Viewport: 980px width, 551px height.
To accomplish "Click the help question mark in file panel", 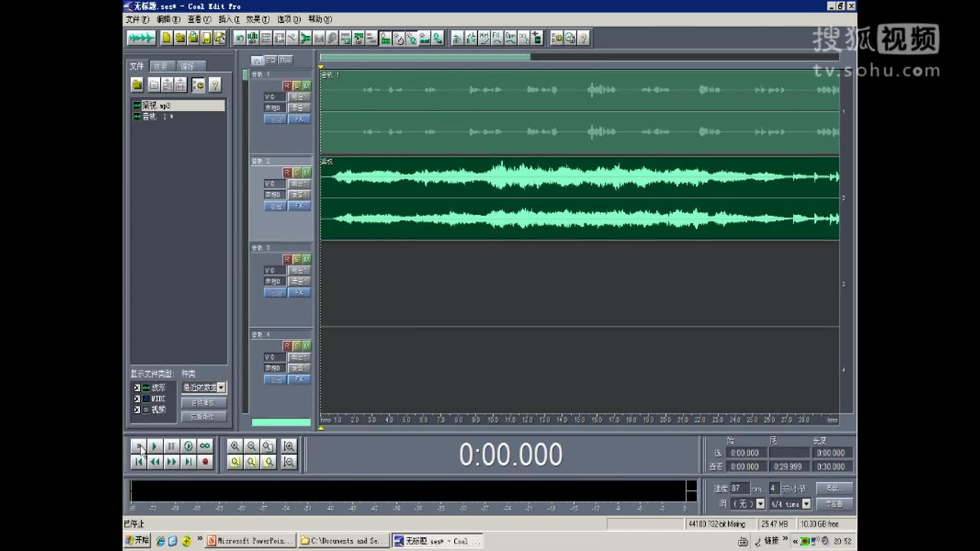I will click(215, 85).
